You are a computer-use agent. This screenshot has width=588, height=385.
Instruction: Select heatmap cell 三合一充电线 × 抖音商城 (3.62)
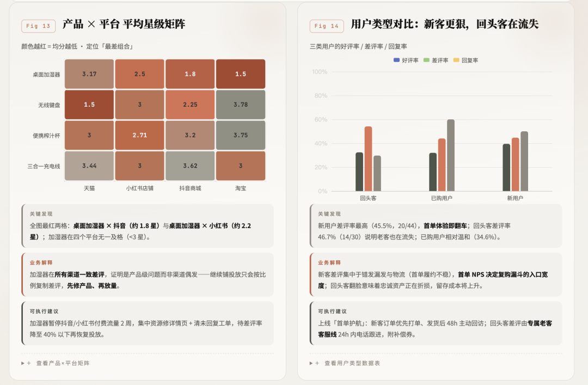(x=190, y=166)
